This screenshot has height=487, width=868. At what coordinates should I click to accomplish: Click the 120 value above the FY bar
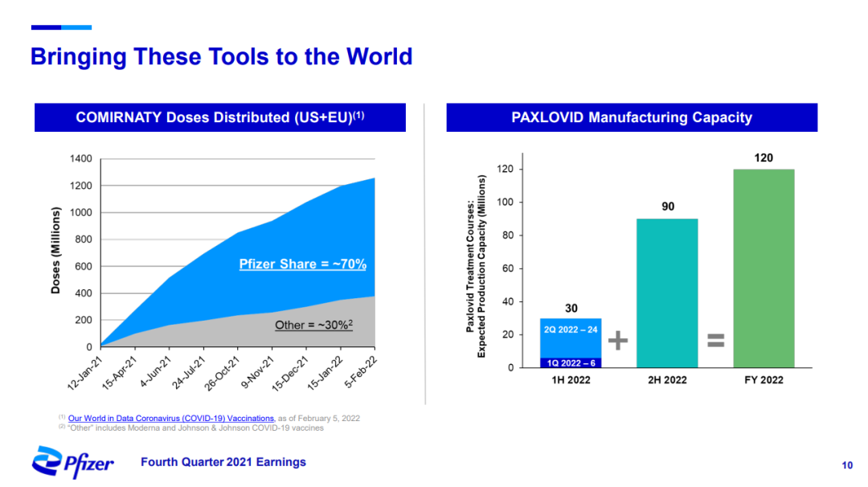tap(764, 158)
